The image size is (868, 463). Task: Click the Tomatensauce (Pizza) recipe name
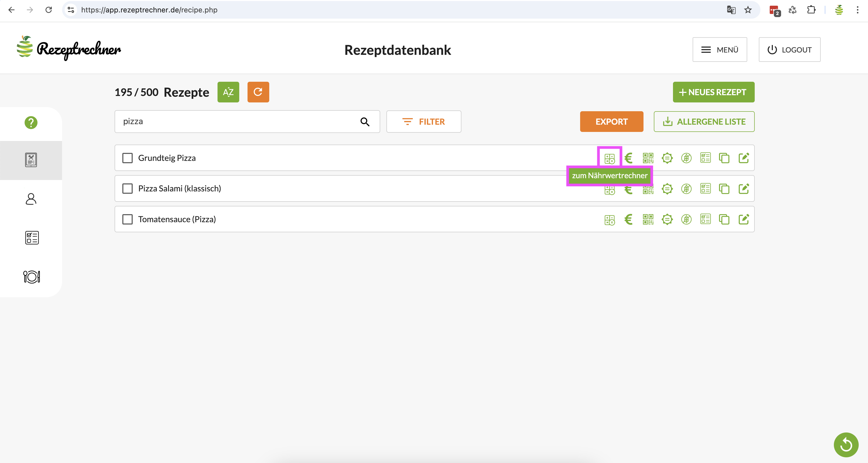click(x=177, y=219)
